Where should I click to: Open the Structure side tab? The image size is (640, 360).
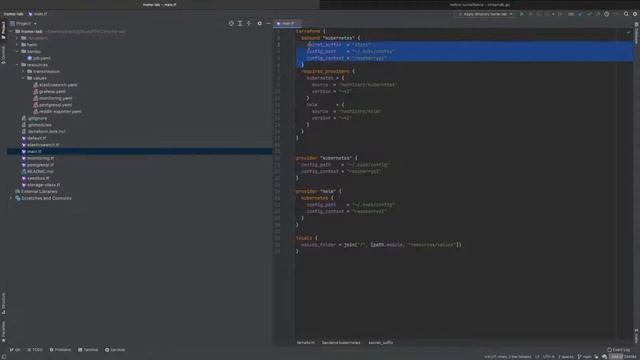pos(3,303)
